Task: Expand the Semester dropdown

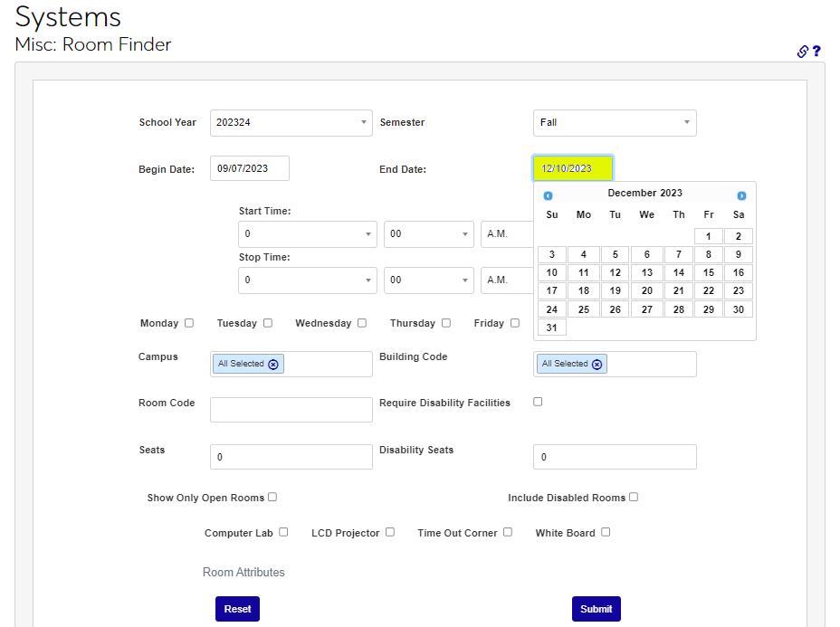Action: 615,123
